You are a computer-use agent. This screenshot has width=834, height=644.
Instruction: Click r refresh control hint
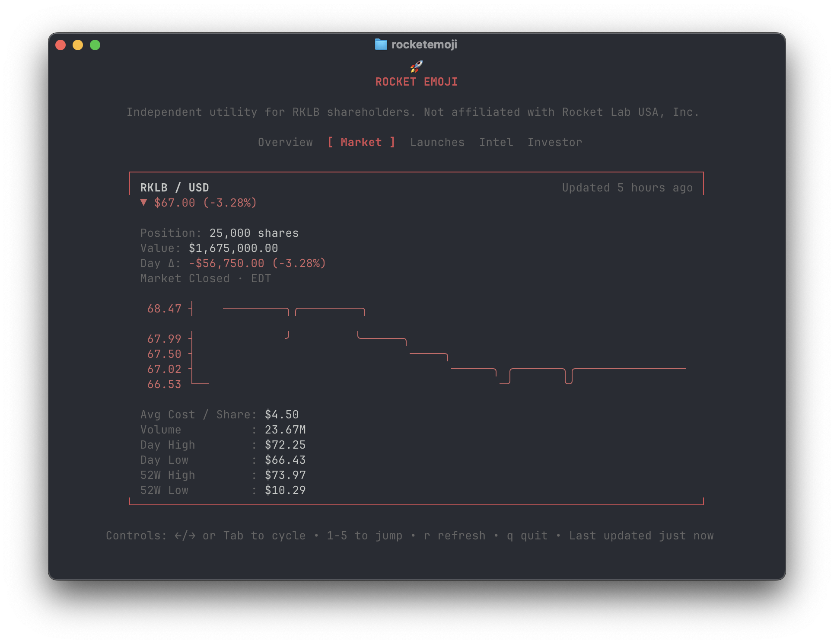coord(456,536)
